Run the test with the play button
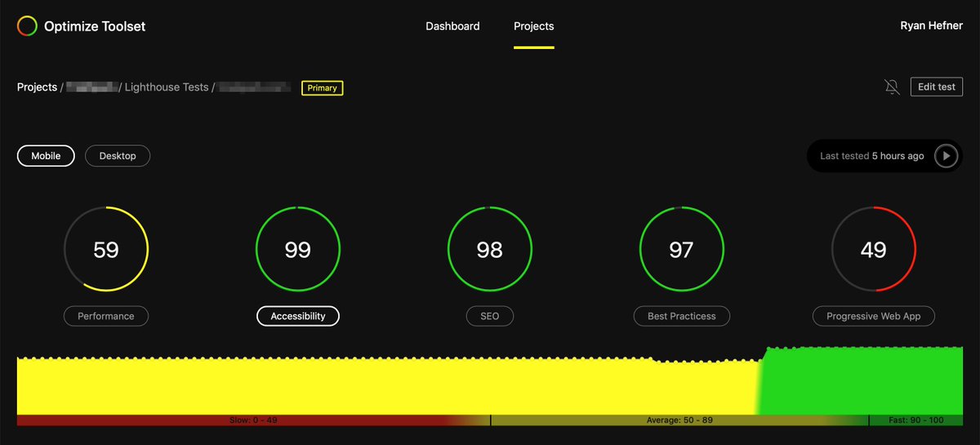 946,156
